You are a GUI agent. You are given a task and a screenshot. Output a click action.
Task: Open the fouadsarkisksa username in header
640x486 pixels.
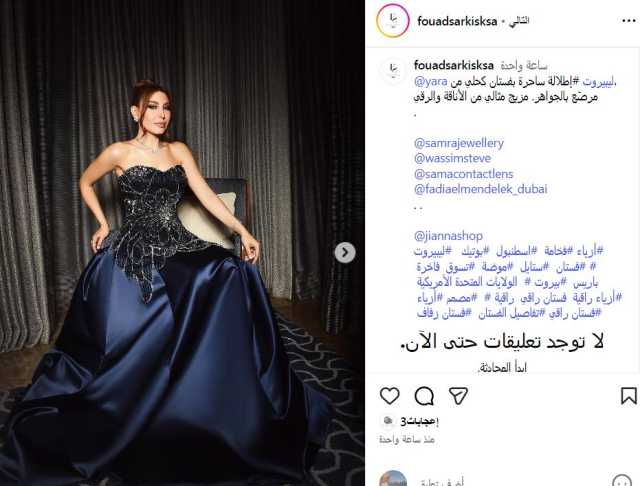click(457, 21)
